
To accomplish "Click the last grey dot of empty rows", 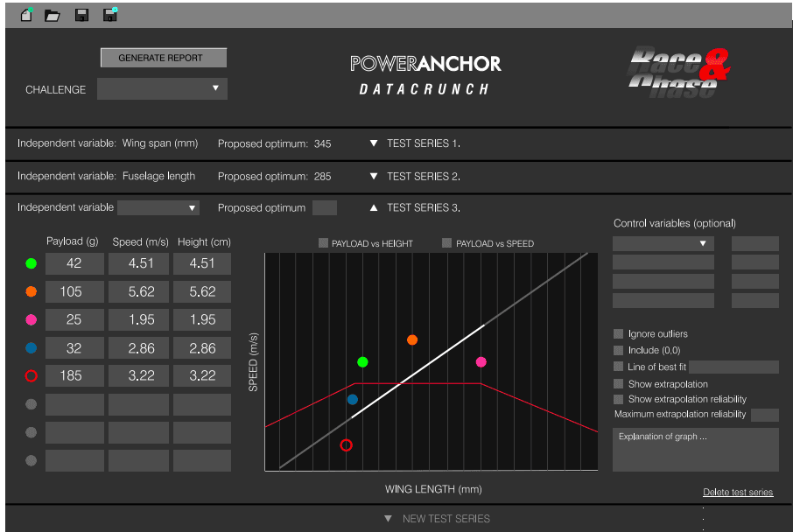I will coord(31,461).
